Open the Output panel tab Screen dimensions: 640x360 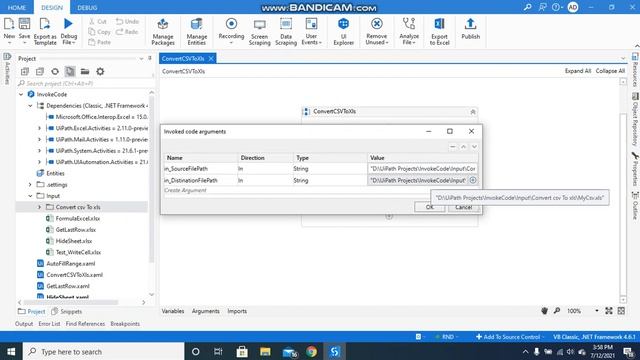24,324
